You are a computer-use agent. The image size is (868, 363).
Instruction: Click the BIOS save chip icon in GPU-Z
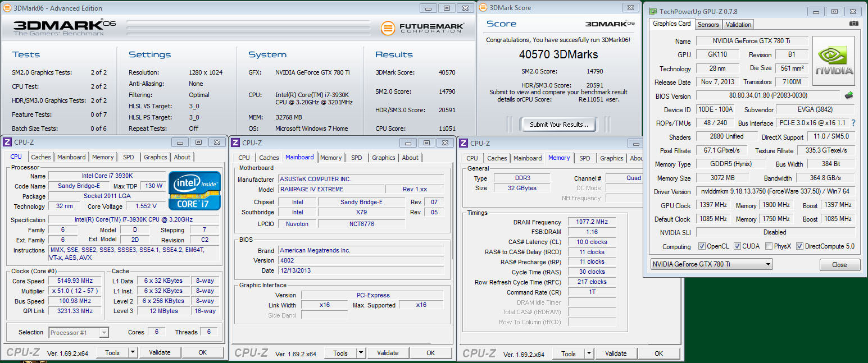coord(848,96)
